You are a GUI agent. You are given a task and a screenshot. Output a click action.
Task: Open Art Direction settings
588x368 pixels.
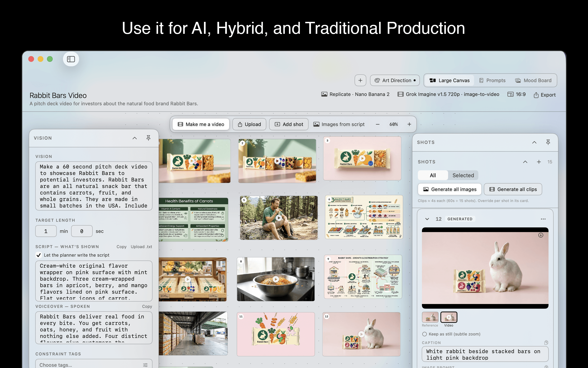click(x=395, y=80)
